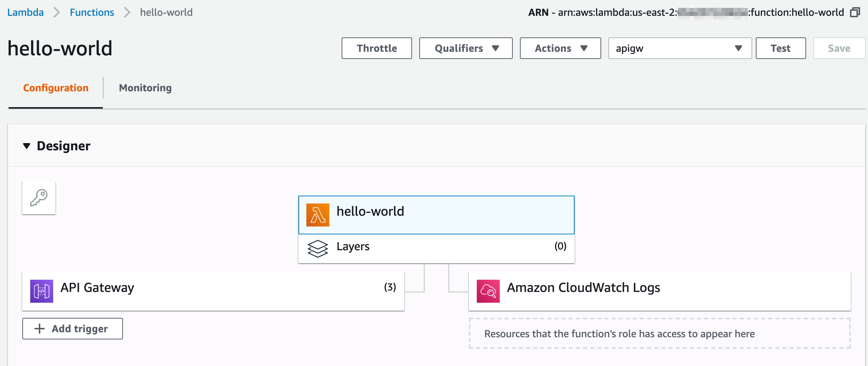Click the Layers stack icon

[317, 248]
